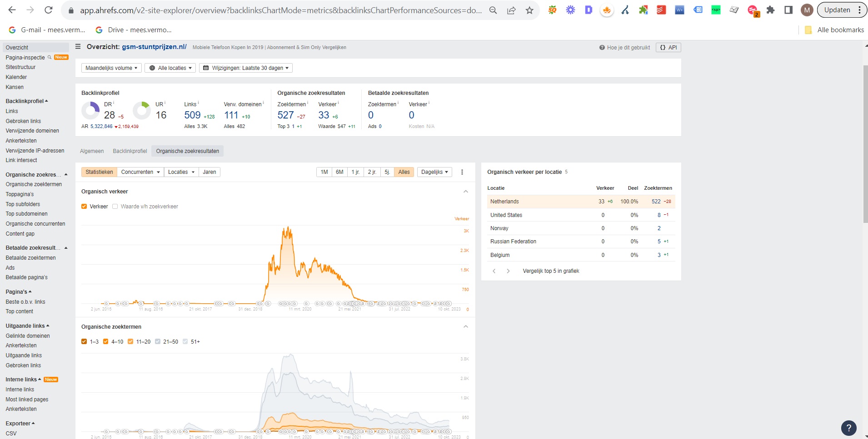Open G-mail bookmark in bookmarks bar
Screen dimensions: 868x439
pos(47,30)
